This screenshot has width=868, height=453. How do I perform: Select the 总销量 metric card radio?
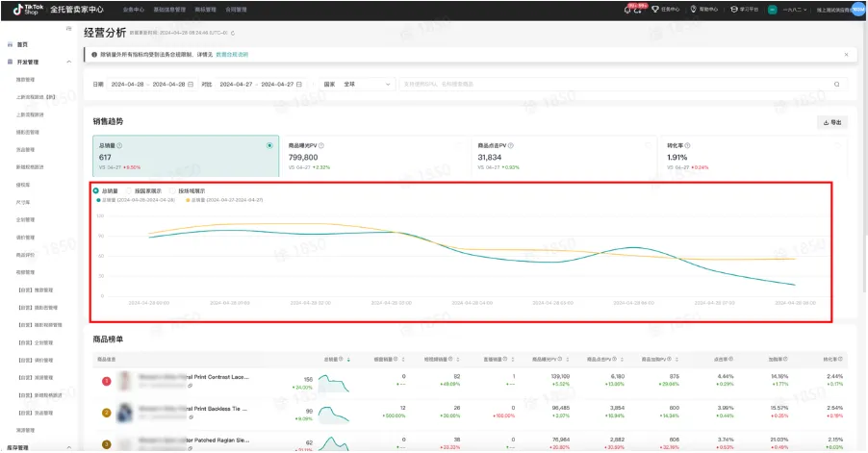tap(269, 145)
